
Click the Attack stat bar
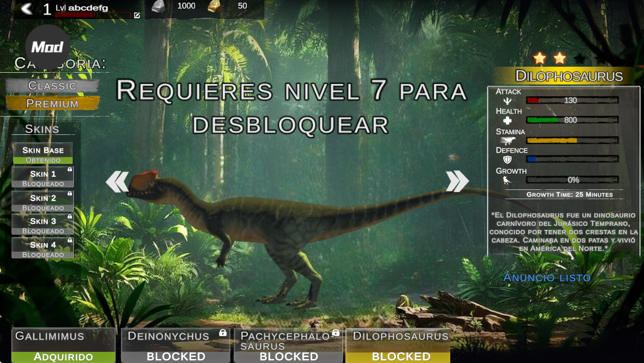[573, 100]
